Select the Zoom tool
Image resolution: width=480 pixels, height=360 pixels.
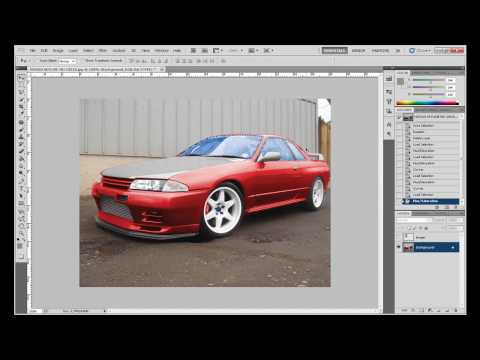pos(22,234)
